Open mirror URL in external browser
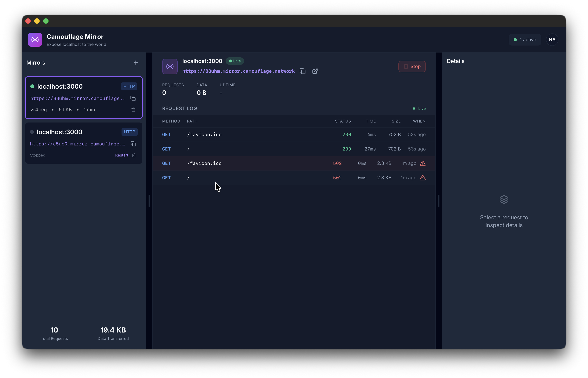 [315, 71]
